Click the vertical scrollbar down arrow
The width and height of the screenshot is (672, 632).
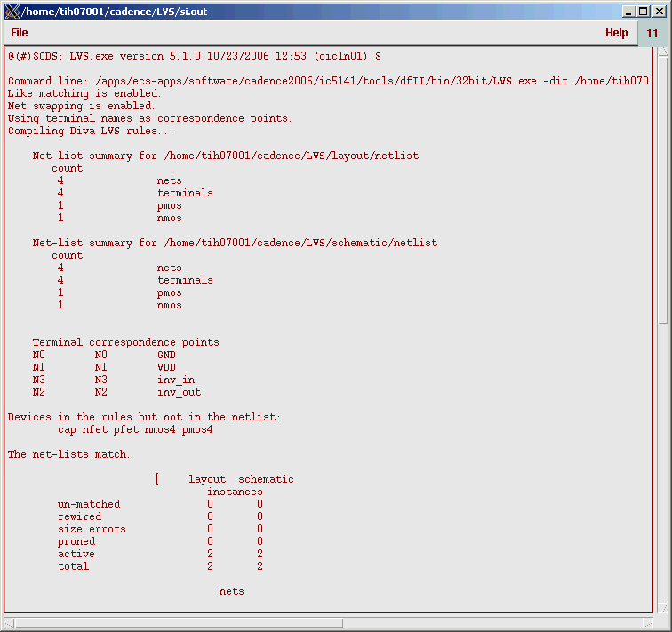click(662, 607)
